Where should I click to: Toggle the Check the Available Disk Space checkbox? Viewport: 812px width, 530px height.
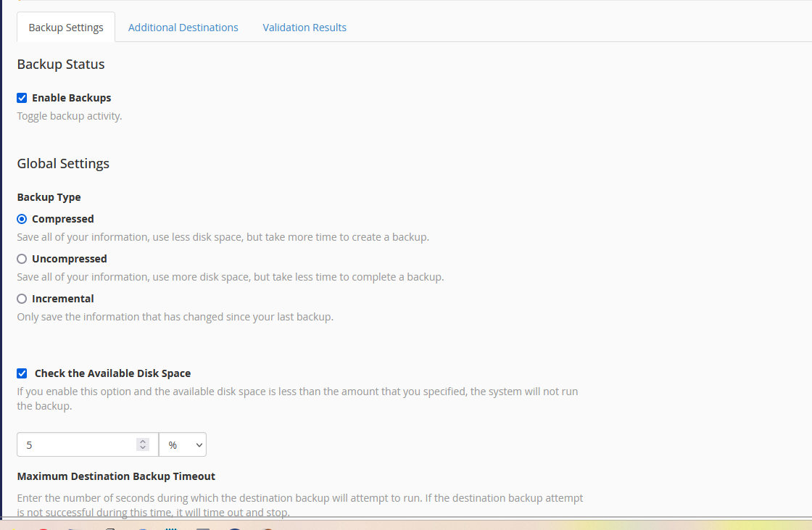pyautogui.click(x=22, y=373)
